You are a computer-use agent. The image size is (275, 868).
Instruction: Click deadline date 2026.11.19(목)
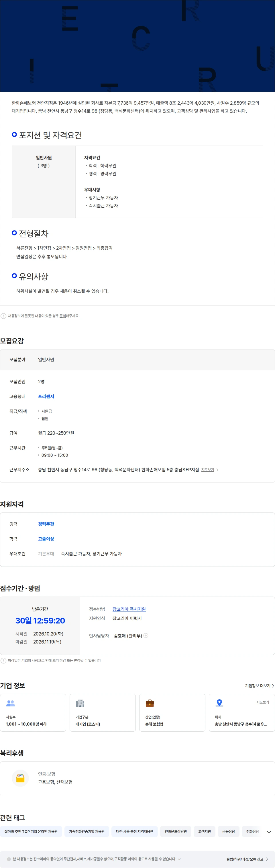coord(47,642)
